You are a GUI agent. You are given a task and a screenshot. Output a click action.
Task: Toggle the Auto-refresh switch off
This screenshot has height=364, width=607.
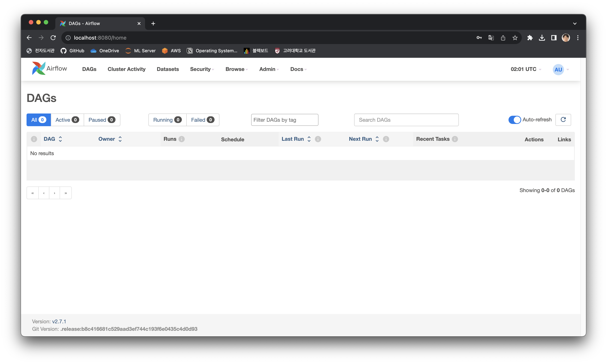click(x=514, y=120)
